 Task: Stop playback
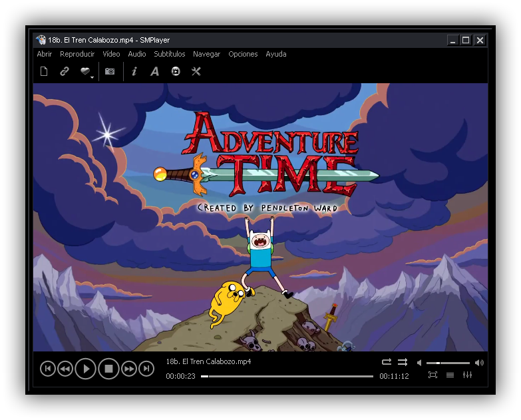[x=108, y=369]
